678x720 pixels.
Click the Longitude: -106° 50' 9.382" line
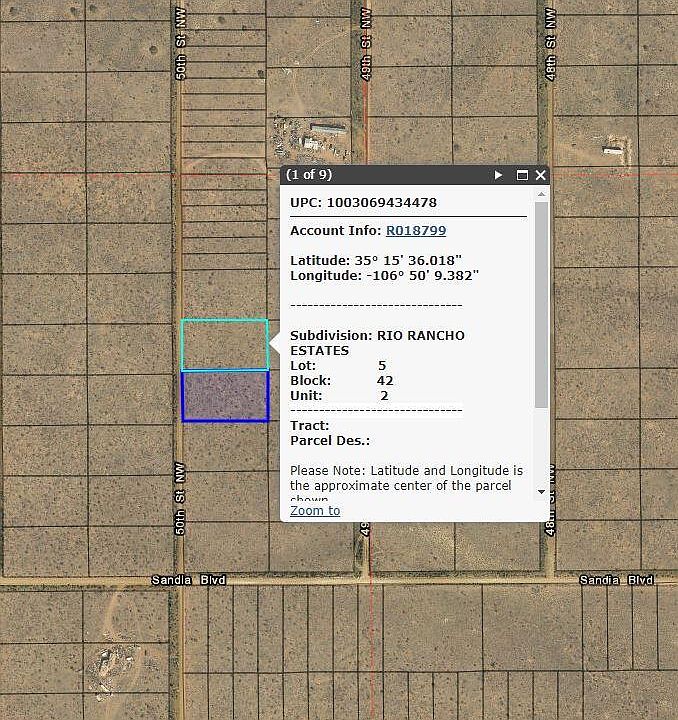[x=384, y=276]
